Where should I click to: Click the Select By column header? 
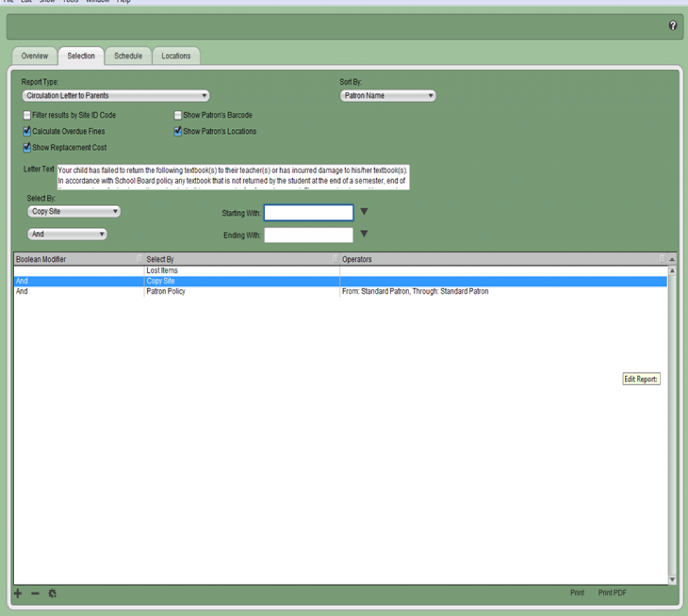241,259
